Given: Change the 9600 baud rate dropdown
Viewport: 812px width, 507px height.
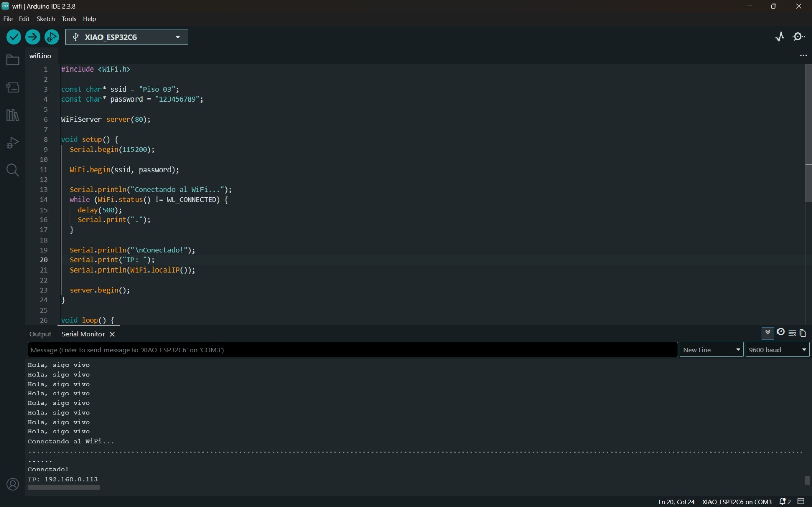Looking at the screenshot, I should click(x=777, y=350).
